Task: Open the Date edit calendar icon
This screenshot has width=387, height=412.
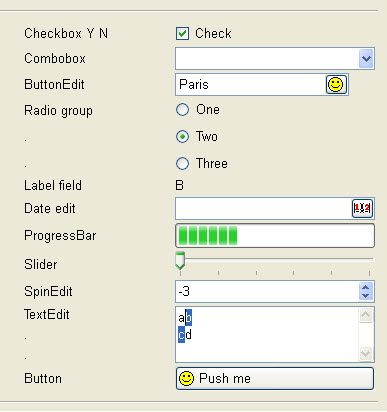Action: pos(362,208)
